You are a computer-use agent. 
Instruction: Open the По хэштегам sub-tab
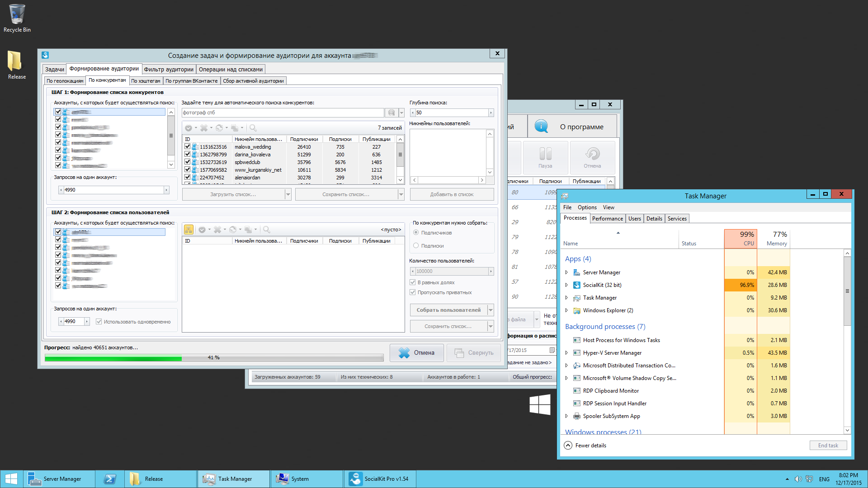click(146, 81)
